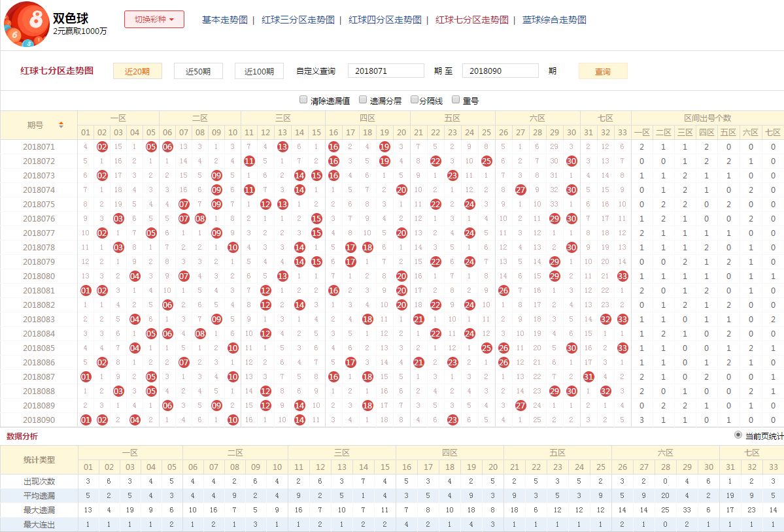Click red ball 27 in row 2018089
Screen dimensions: 784x532
(520, 406)
